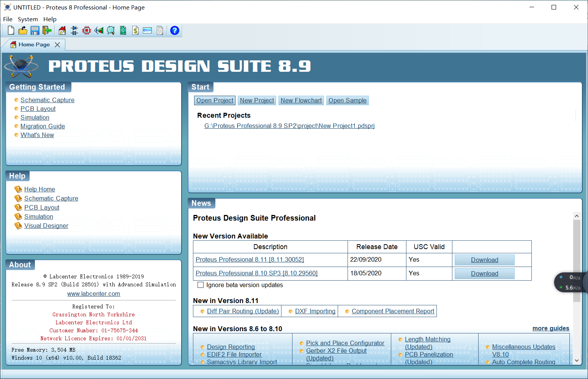Open Proteus Professional 8.10 SP3 link
The height and width of the screenshot is (379, 588).
pos(256,273)
